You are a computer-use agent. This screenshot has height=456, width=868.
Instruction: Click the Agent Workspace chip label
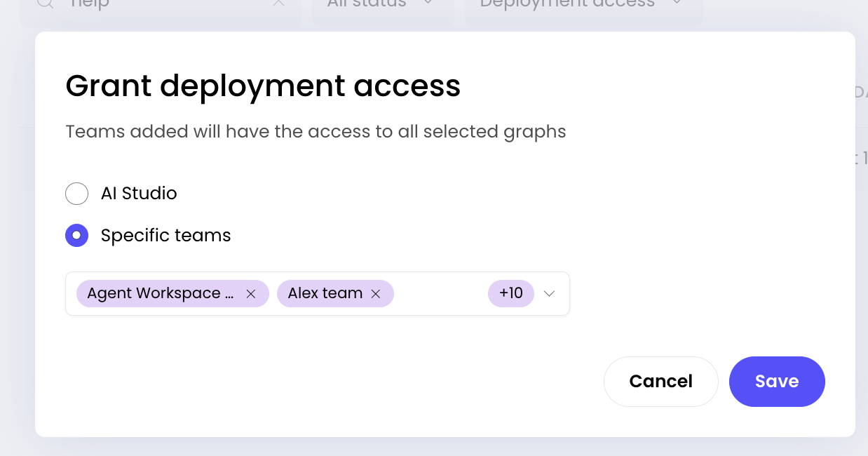[x=161, y=294]
